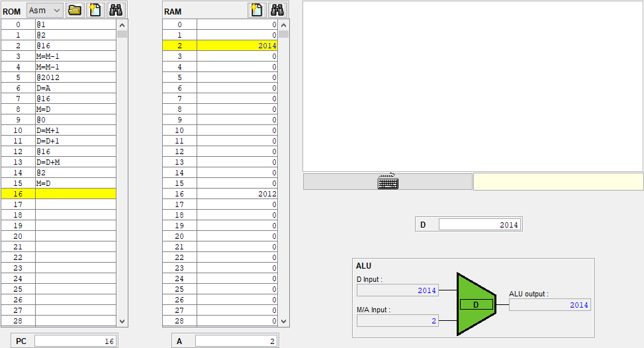644x348 pixels.
Task: Click the ROM load program folder icon
Action: [75, 10]
